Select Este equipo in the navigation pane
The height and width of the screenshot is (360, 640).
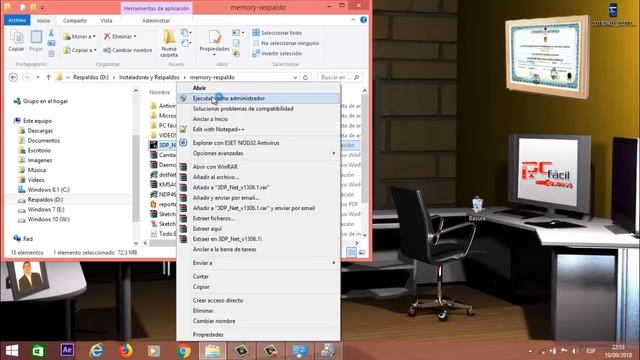click(33, 121)
